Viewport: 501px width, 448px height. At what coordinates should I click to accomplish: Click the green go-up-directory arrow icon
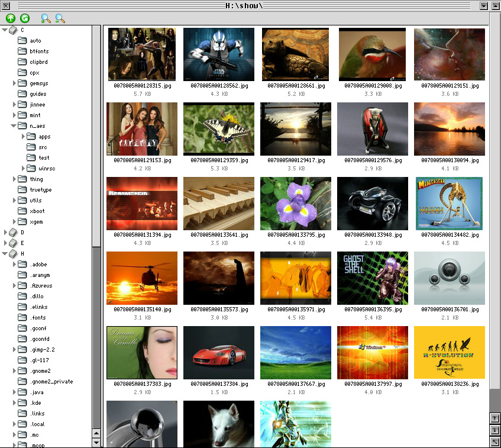(11, 18)
